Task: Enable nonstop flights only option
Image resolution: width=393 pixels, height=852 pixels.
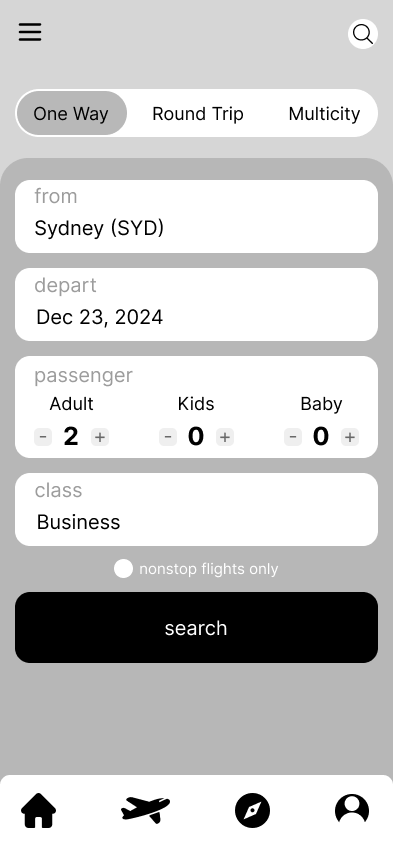Action: 123,569
